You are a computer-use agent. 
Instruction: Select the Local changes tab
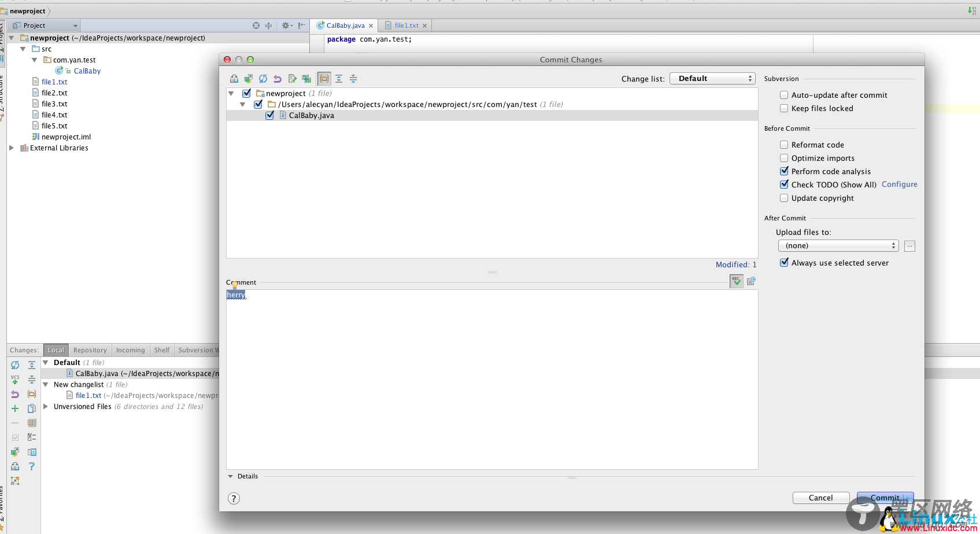[56, 350]
